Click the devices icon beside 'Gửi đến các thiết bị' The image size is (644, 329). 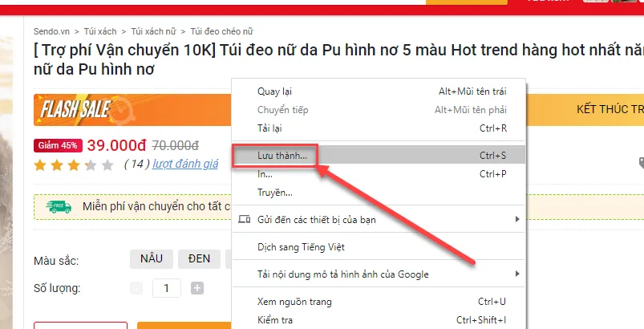coord(245,219)
